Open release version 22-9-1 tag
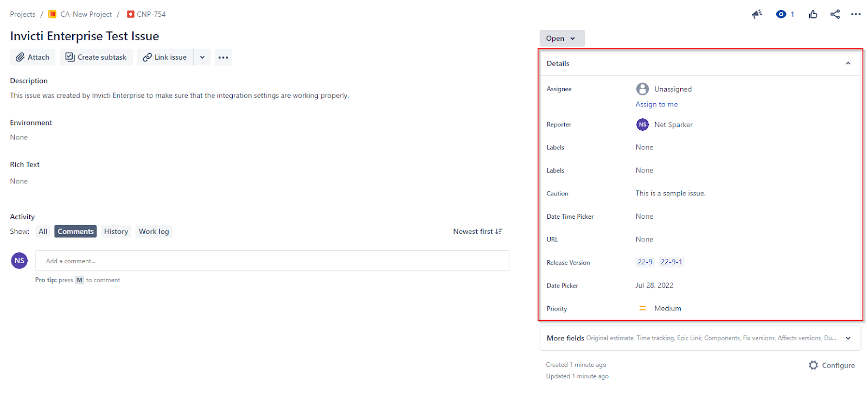 click(x=671, y=262)
